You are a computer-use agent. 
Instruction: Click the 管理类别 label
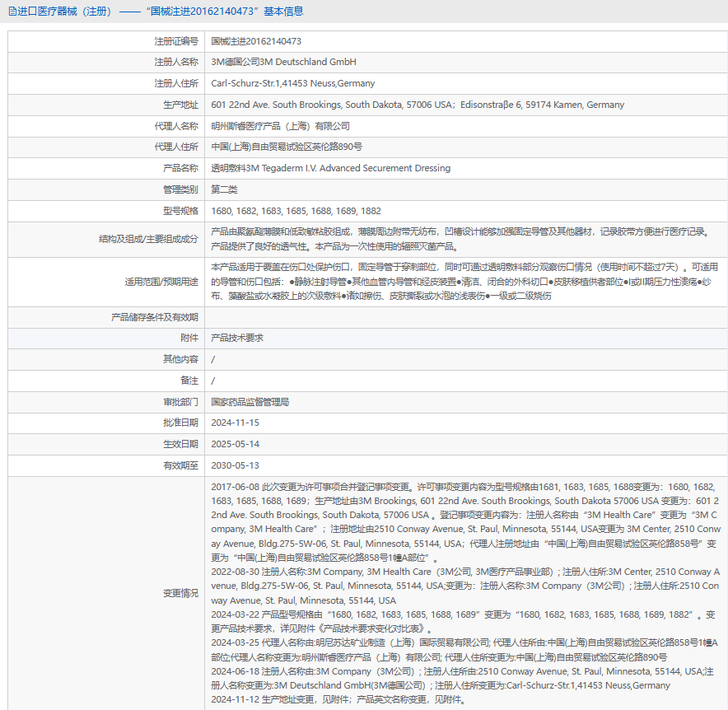tap(180, 189)
